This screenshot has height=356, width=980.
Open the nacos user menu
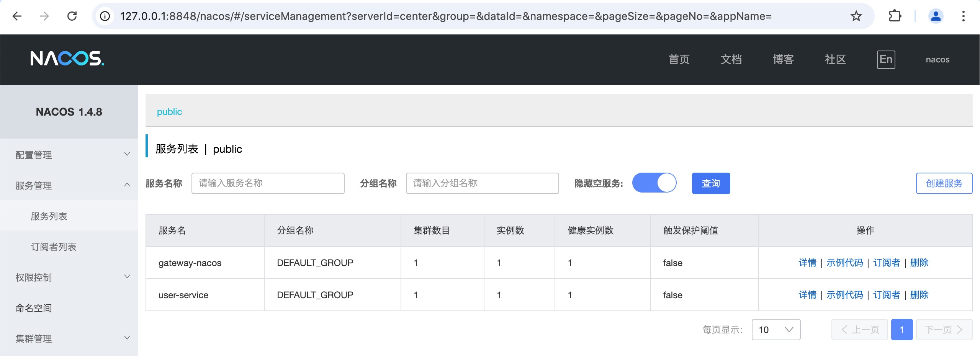click(937, 59)
